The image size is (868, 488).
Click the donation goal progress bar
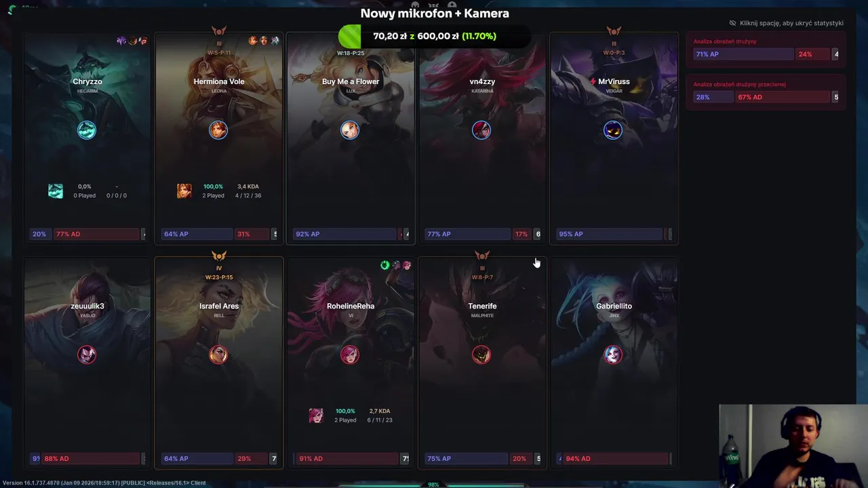[x=435, y=36]
